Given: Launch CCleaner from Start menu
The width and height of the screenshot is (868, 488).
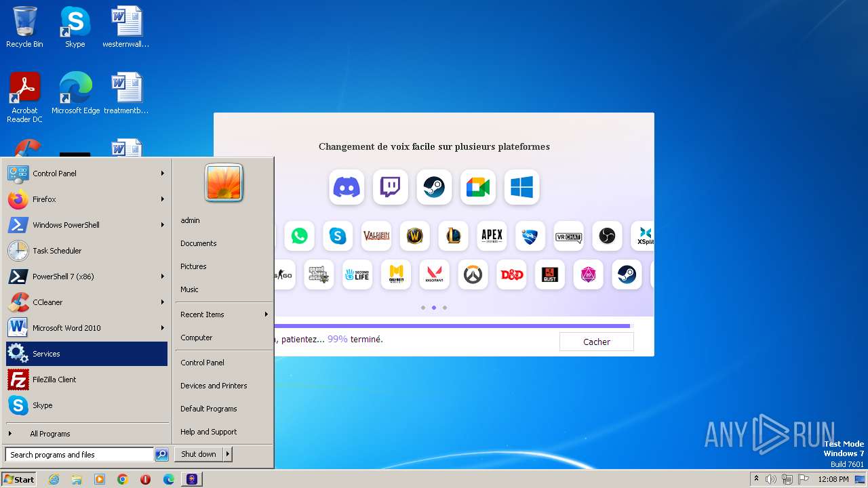Looking at the screenshot, I should point(86,302).
